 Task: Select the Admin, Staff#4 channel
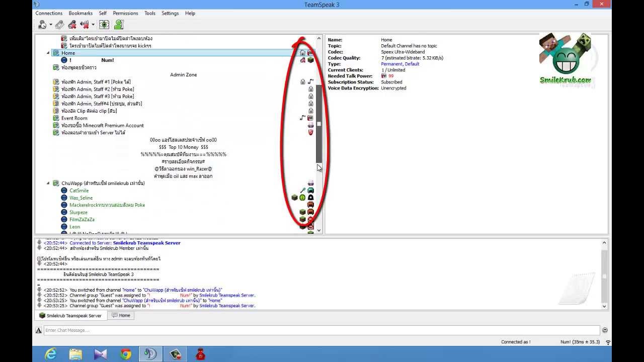[x=102, y=104]
